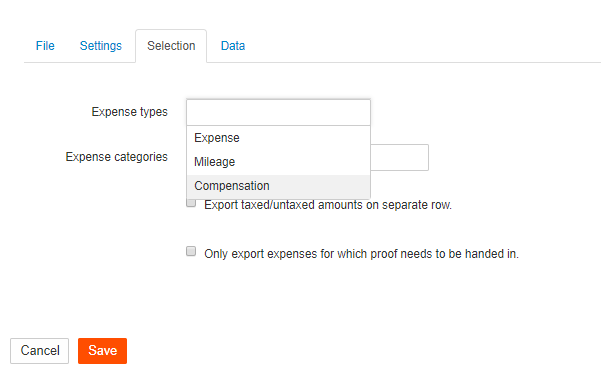Tick the only export expenses with proof checkbox
Viewport: 601px width, 378px height.
pos(191,251)
